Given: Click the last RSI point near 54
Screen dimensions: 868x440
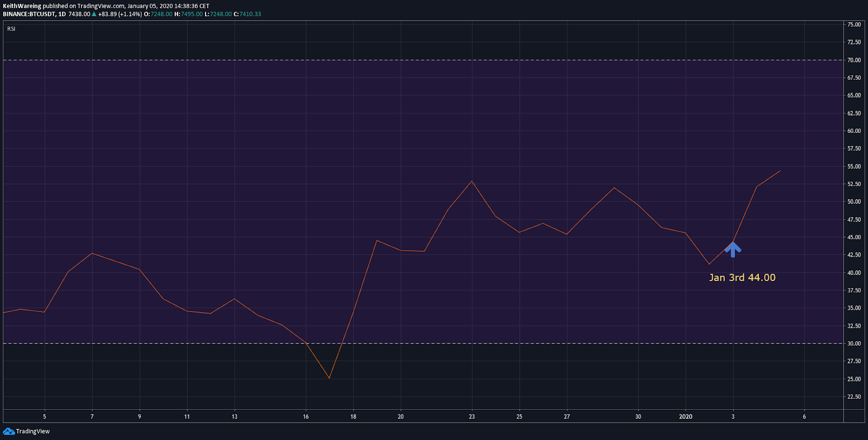Looking at the screenshot, I should (x=780, y=171).
